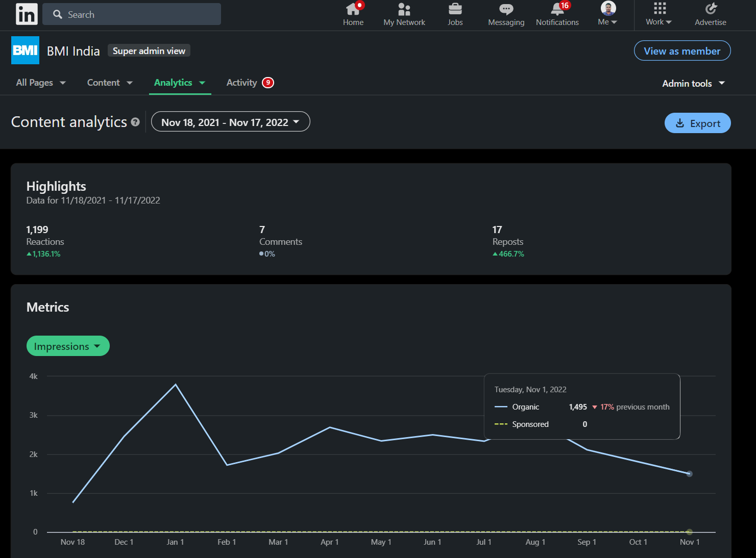Click the search magnifier icon

58,14
